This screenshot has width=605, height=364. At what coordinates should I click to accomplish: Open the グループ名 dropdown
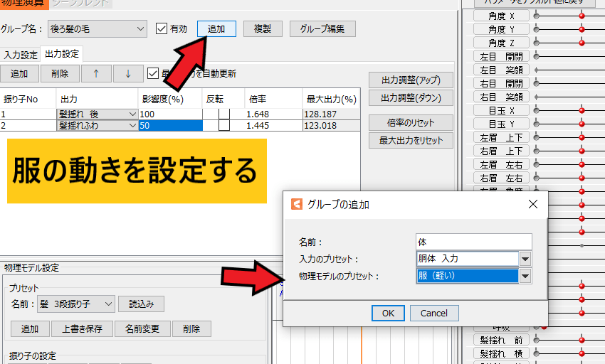coord(140,29)
